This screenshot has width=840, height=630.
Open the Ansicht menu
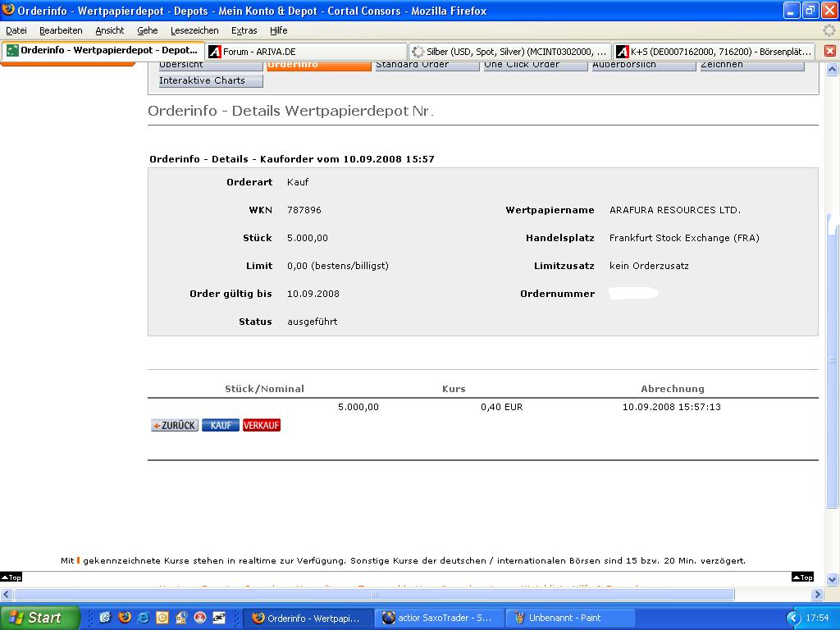tap(109, 30)
